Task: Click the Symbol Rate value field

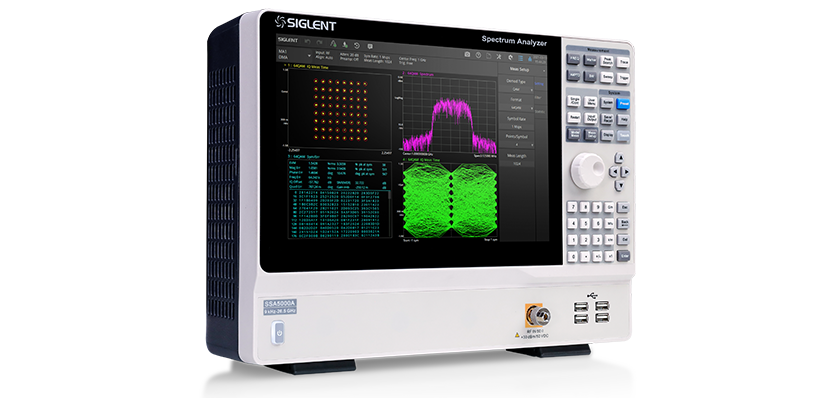Action: pos(516,127)
